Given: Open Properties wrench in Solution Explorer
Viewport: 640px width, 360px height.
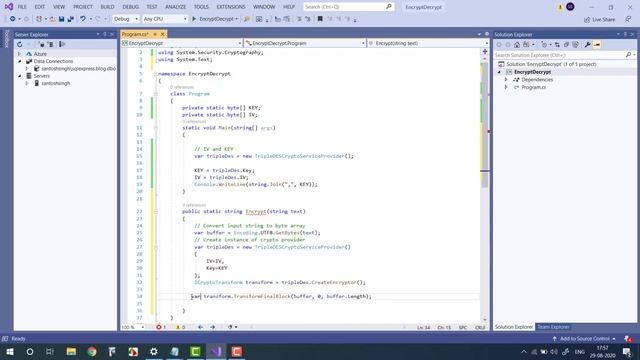Looking at the screenshot, I should (x=587, y=44).
